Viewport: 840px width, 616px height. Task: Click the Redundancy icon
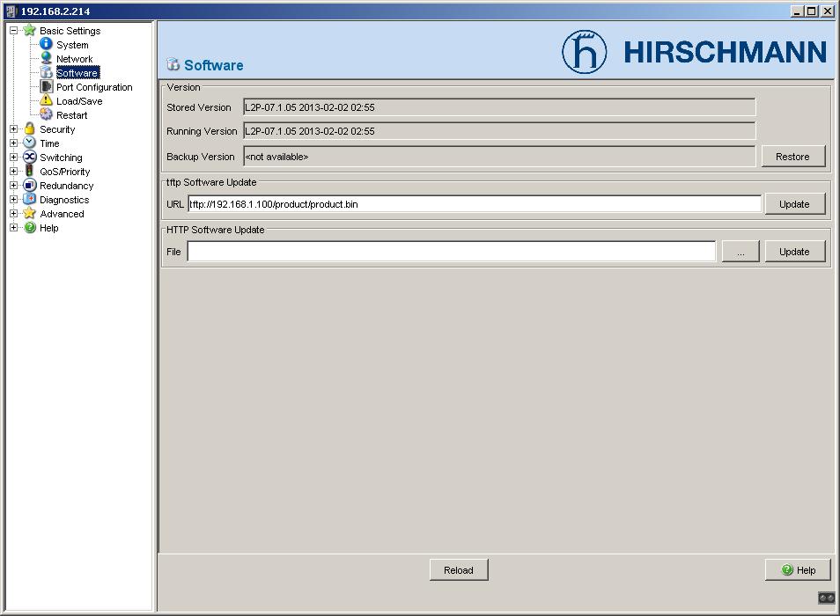29,185
